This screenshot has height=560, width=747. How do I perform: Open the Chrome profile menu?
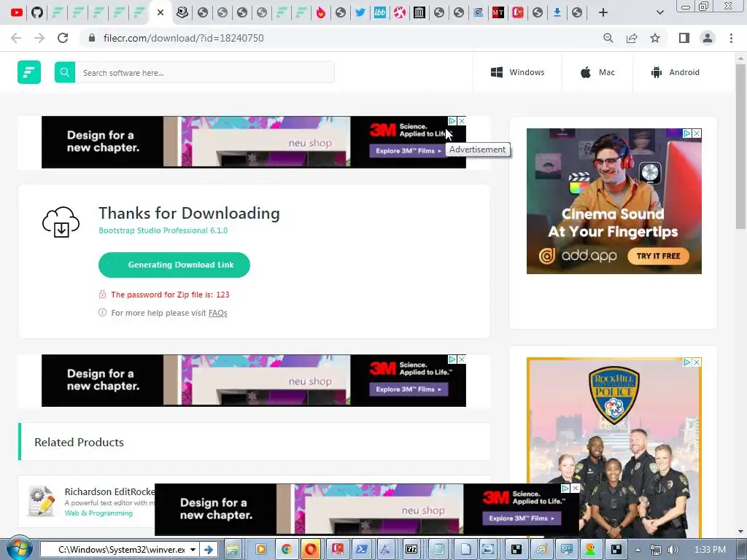(x=708, y=38)
